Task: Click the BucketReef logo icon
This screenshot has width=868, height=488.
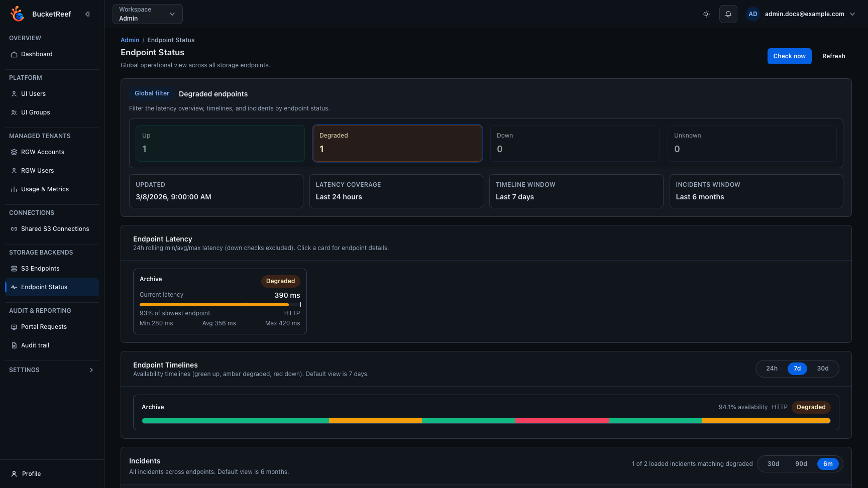Action: click(18, 14)
